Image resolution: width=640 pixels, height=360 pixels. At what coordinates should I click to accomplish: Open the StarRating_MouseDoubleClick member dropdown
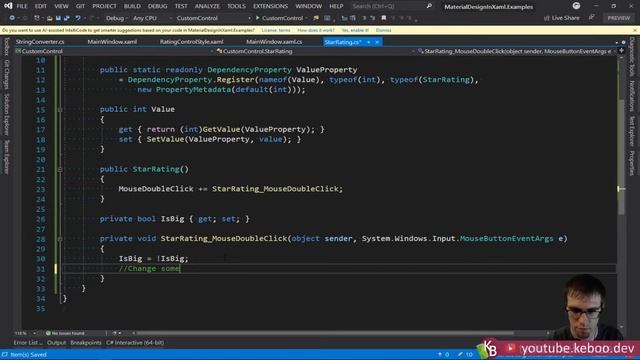click(x=517, y=51)
